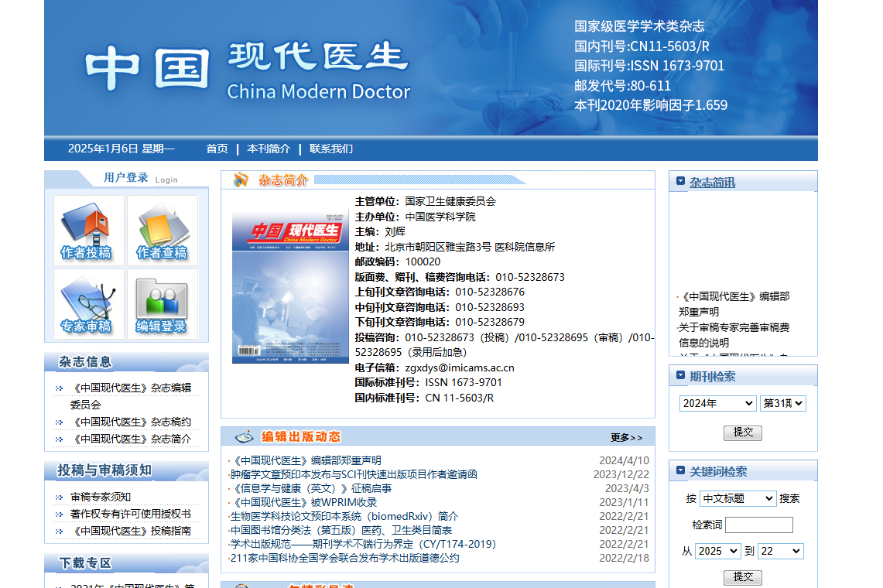Click the 期刊检索 panel square icon
The height and width of the screenshot is (588, 883).
coord(680,375)
